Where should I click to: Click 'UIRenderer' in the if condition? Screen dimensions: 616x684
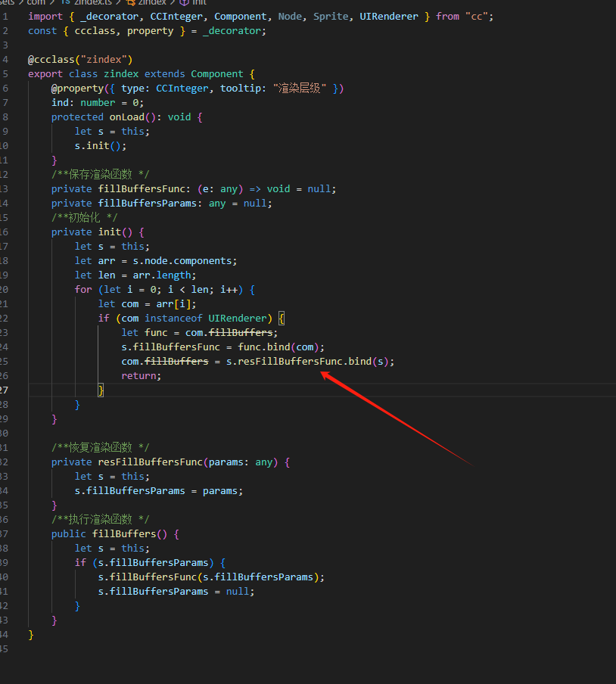tap(238, 319)
